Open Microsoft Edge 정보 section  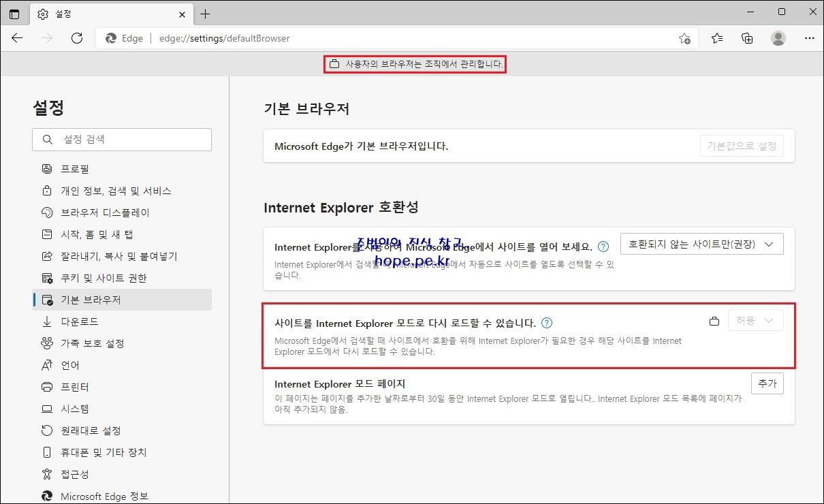(x=122, y=496)
